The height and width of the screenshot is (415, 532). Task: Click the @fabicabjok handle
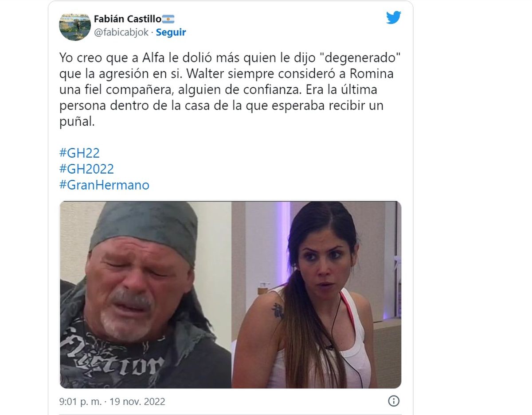pos(121,32)
